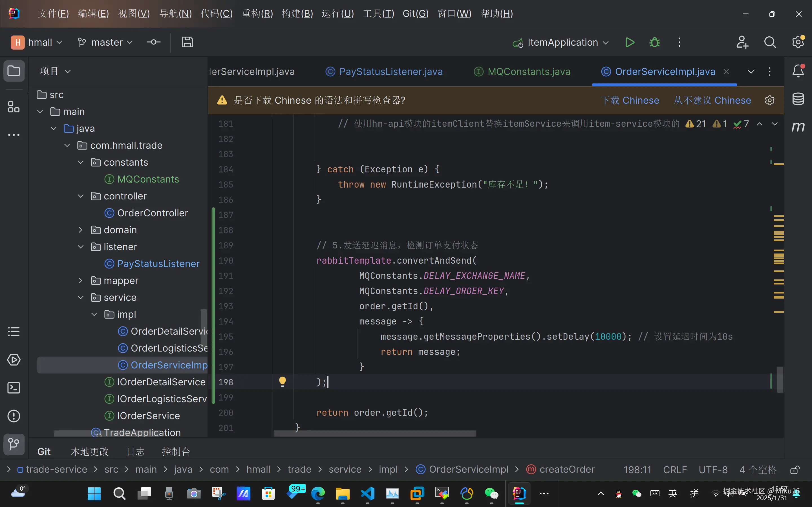Run ItemApplication with the green play button
Image resolution: width=812 pixels, height=507 pixels.
coord(630,43)
